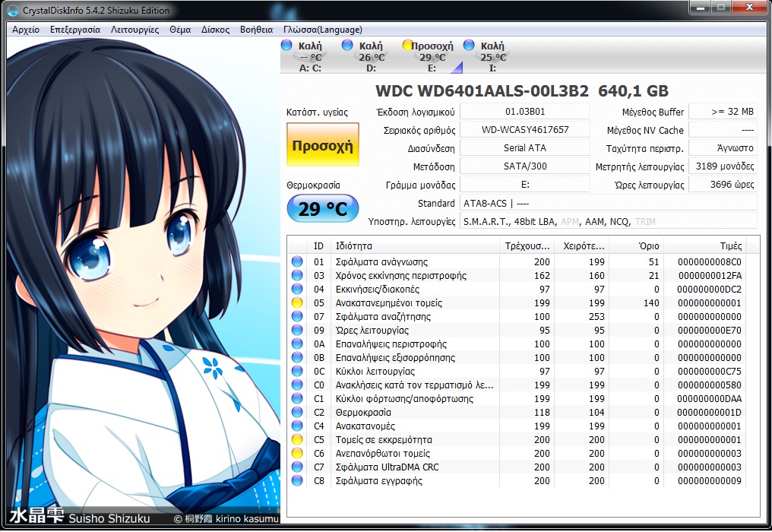Click the ATA8-ACS standard field
This screenshot has width=772, height=532.
click(609, 203)
